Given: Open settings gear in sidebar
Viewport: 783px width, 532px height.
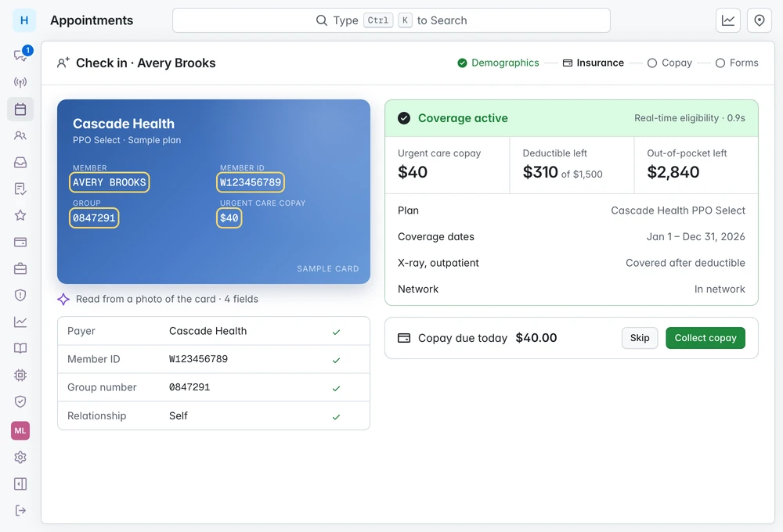Looking at the screenshot, I should pyautogui.click(x=20, y=457).
